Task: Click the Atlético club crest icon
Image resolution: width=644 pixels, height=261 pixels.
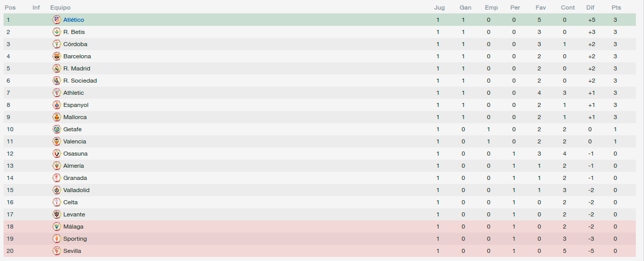Action: (56, 20)
